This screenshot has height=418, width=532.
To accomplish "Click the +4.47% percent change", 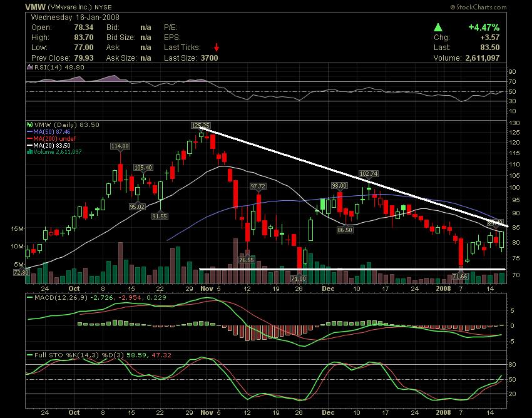I will pos(484,28).
